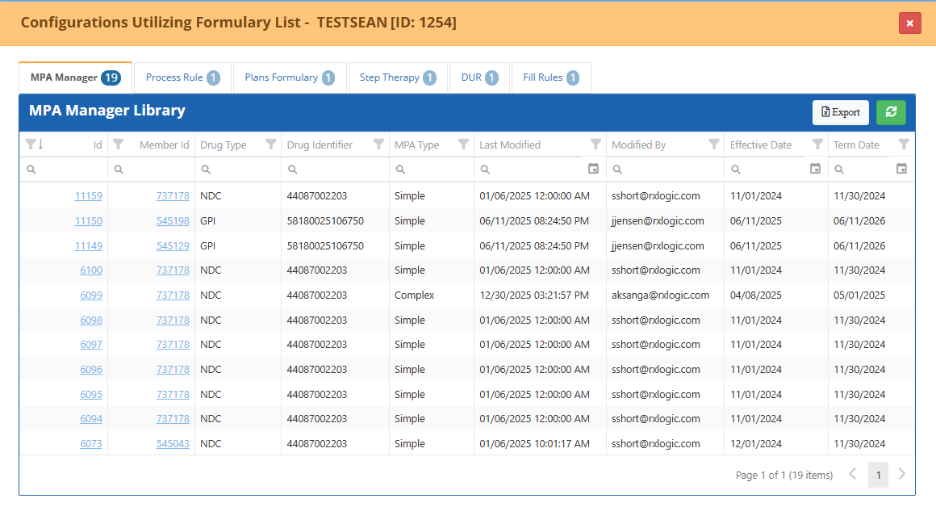Filter the Drug Identifier column
The image size is (936, 507).
[378, 145]
